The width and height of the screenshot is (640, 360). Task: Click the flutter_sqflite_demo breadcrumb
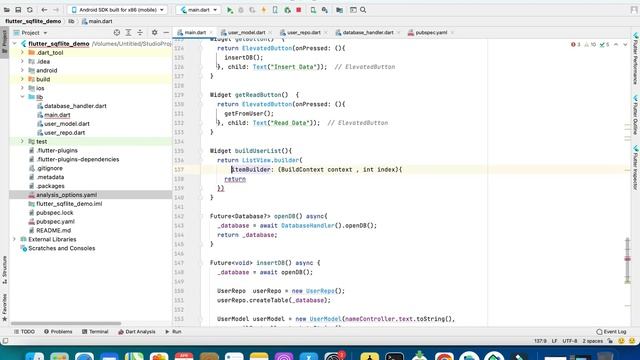tap(33, 21)
